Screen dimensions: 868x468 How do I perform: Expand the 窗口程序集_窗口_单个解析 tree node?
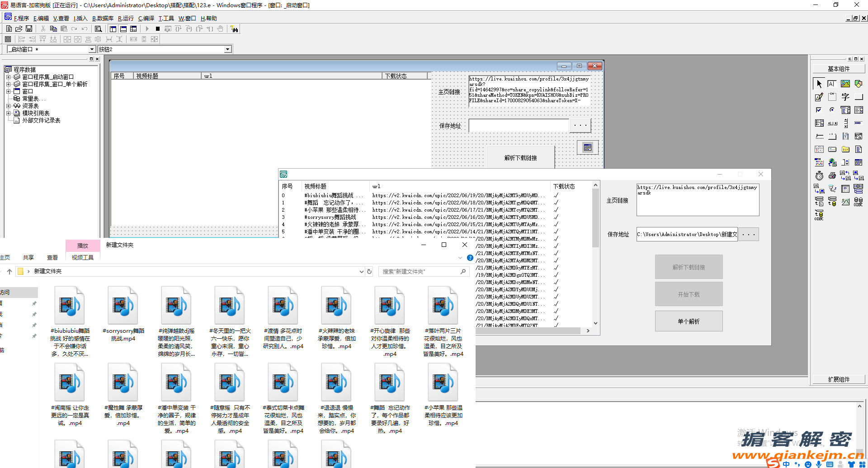click(8, 84)
